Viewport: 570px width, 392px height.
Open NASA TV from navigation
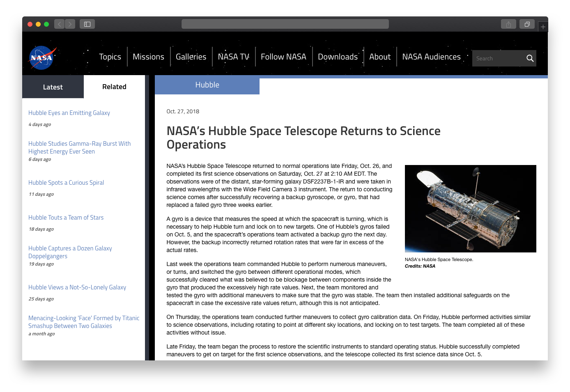[234, 57]
